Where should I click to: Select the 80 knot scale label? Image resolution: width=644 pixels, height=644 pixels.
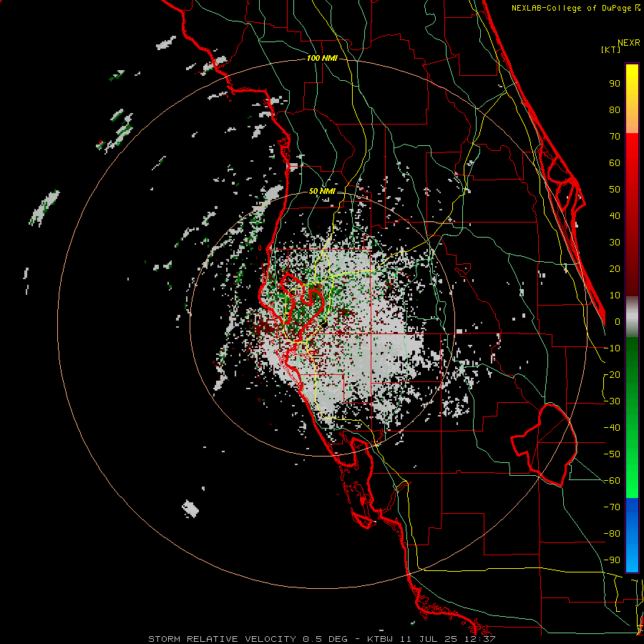point(615,110)
